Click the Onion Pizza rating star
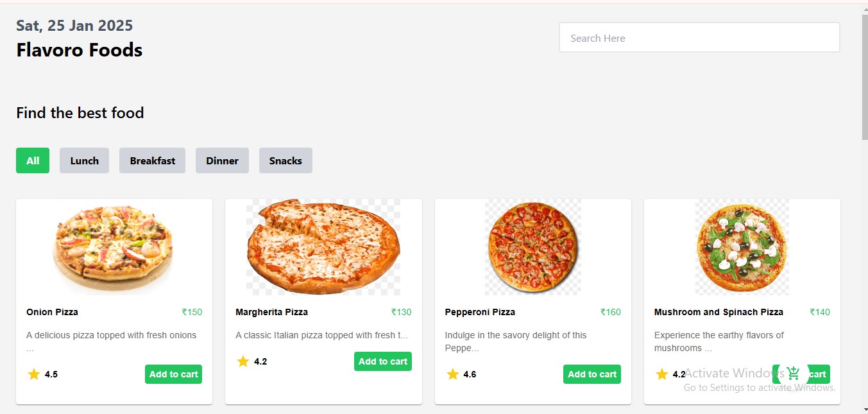This screenshot has height=414, width=868. (x=34, y=374)
